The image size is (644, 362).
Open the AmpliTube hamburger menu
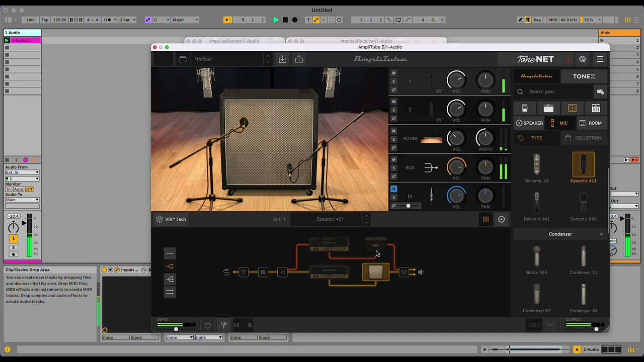click(x=600, y=59)
